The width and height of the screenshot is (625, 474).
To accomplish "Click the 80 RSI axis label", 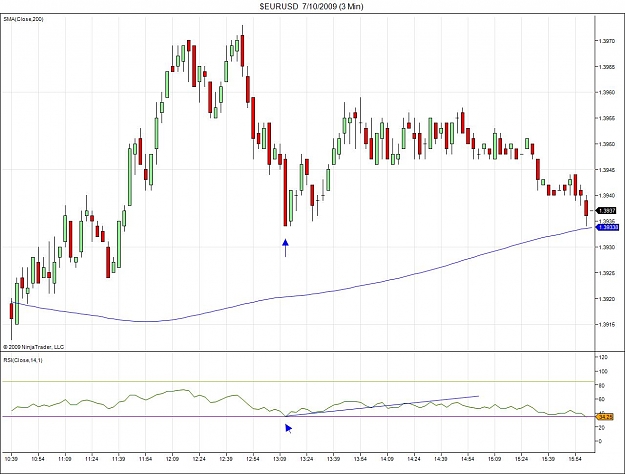I will coord(602,385).
